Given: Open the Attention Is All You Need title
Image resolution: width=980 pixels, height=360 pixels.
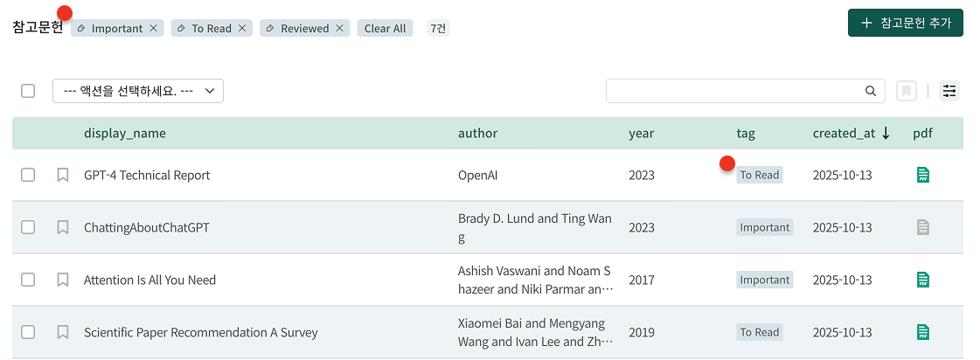Looking at the screenshot, I should [150, 280].
